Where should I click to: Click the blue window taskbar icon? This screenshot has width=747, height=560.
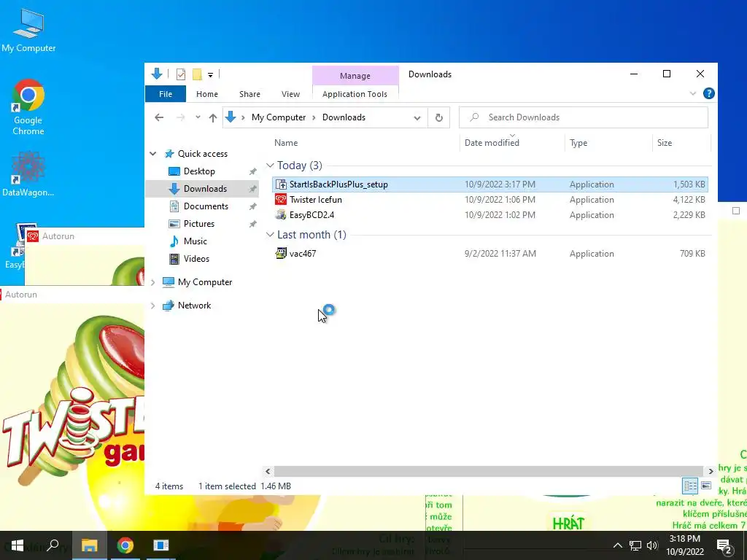[161, 545]
